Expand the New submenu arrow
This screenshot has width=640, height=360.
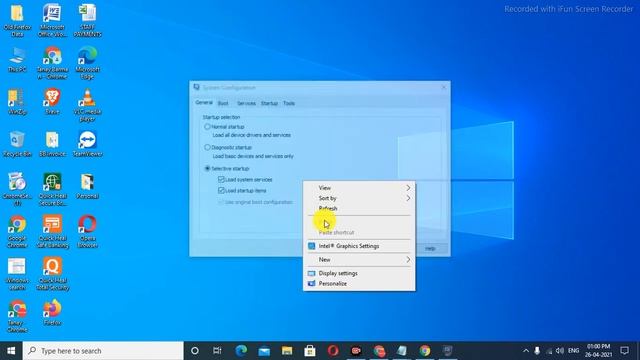point(408,260)
